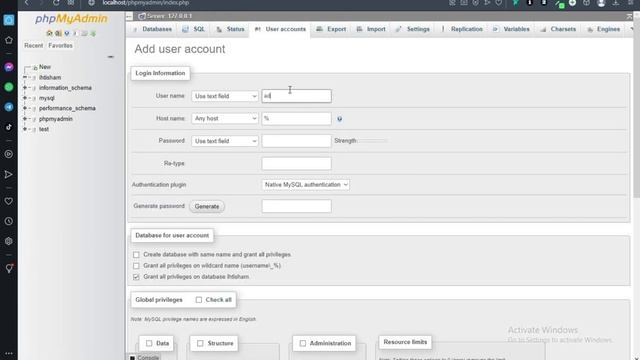Tick Grant all privileges on wildcard name
640x360 pixels.
[136, 266]
